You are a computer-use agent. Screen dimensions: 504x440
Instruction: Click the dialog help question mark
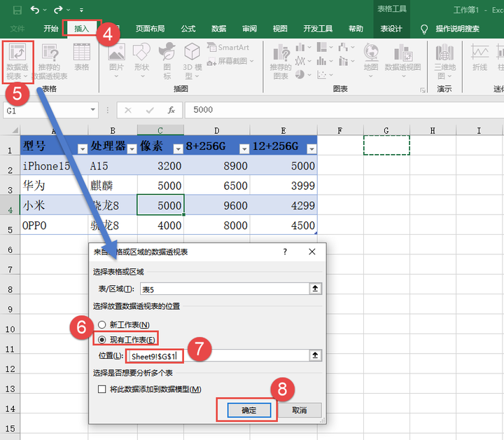coord(285,252)
